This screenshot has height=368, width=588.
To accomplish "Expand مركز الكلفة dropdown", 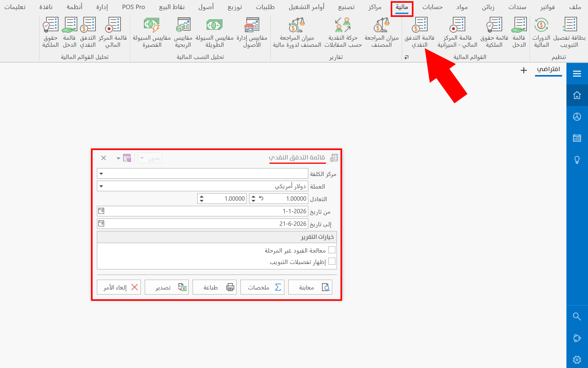I will click(x=101, y=174).
